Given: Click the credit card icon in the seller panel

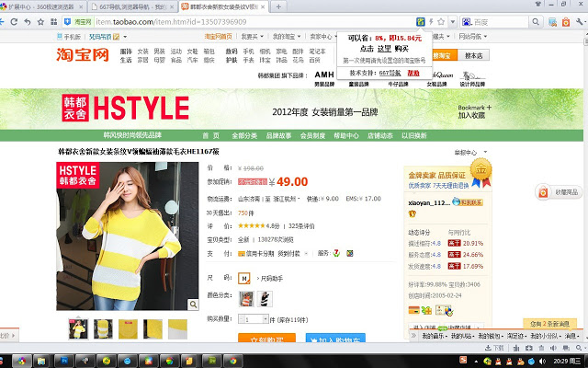Looking at the screenshot, I should (413, 310).
